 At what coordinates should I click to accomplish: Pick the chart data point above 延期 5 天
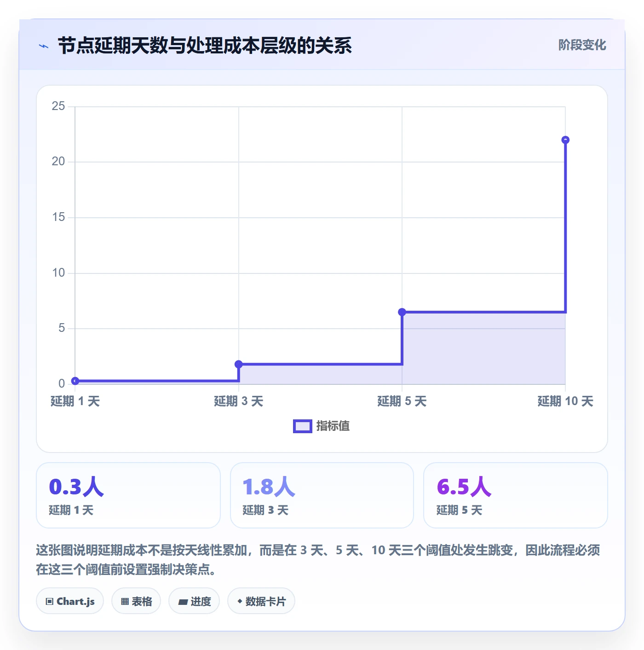click(402, 312)
